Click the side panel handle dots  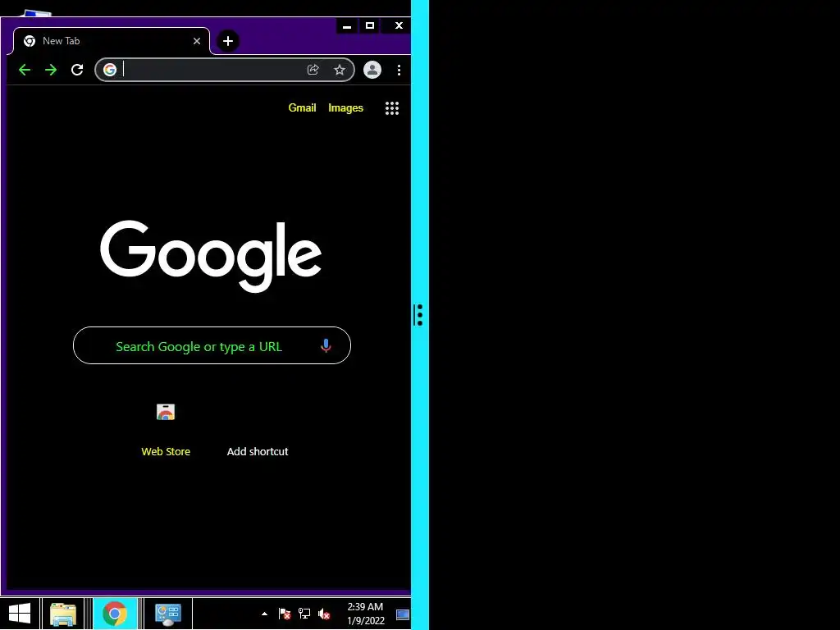[419, 315]
